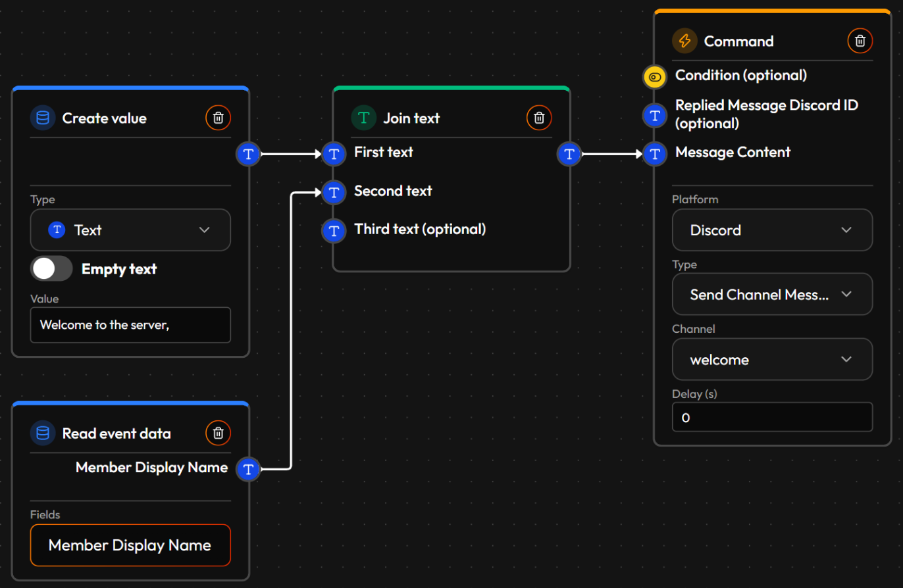Click the Member Display Name fields box
This screenshot has height=588, width=903.
pyautogui.click(x=130, y=545)
